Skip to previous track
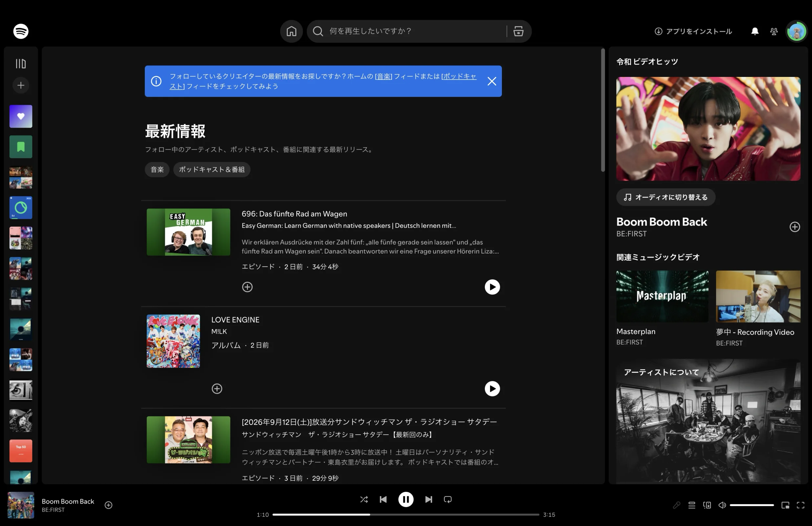Viewport: 812px width, 526px height. pos(383,499)
